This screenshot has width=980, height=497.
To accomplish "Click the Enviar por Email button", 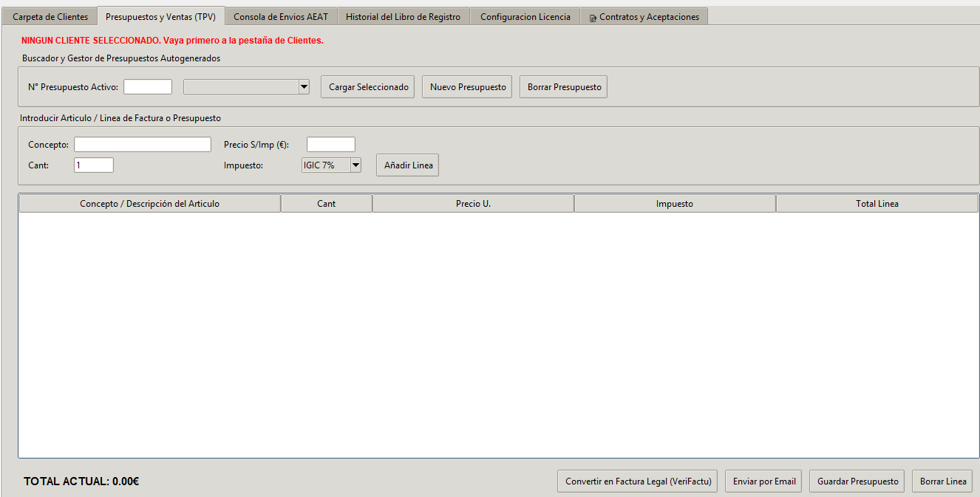I will (x=764, y=481).
